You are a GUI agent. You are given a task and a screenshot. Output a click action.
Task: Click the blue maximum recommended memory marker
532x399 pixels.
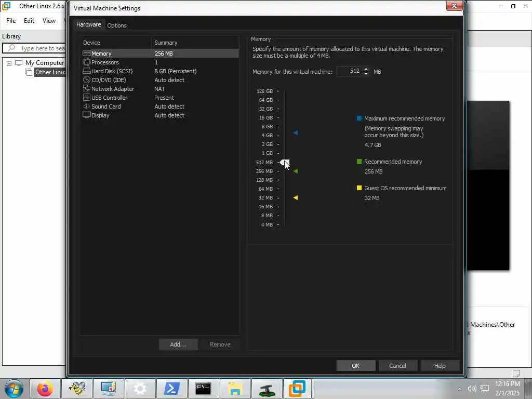pyautogui.click(x=296, y=132)
